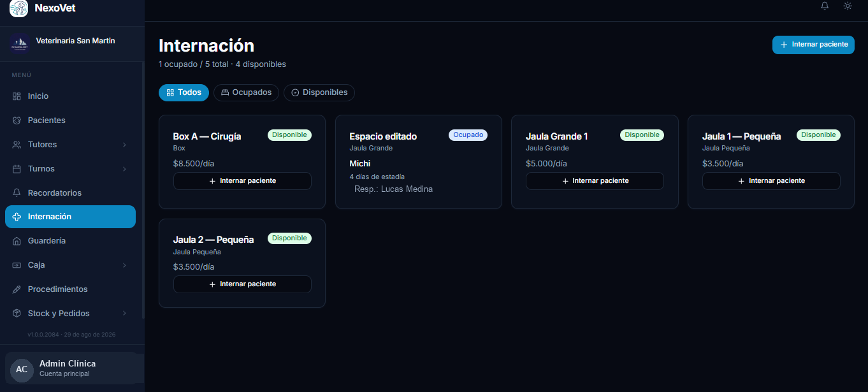Internar paciente in Jaula 2 — Pequeña
The image size is (868, 392).
click(242, 284)
